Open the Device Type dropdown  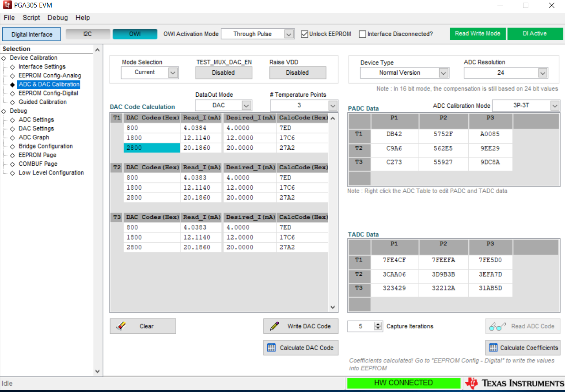[x=444, y=73]
